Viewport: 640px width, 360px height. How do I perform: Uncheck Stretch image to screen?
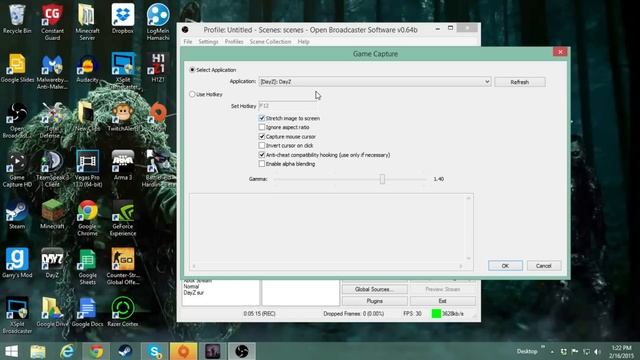(x=262, y=118)
